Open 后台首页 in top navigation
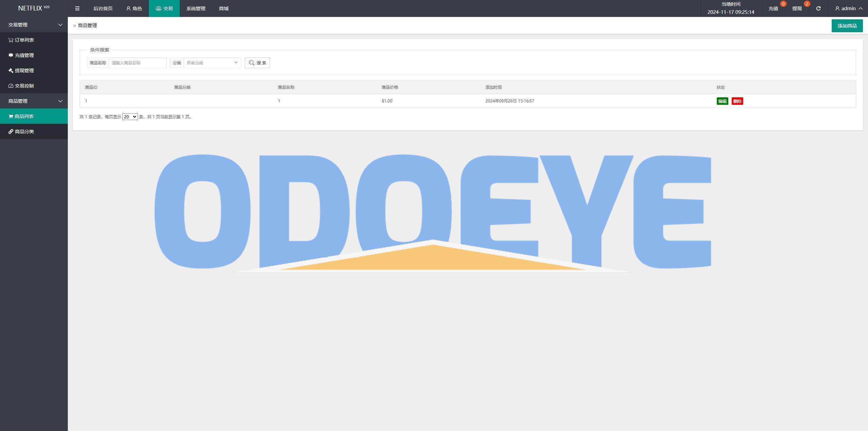The width and height of the screenshot is (868, 431). click(103, 8)
